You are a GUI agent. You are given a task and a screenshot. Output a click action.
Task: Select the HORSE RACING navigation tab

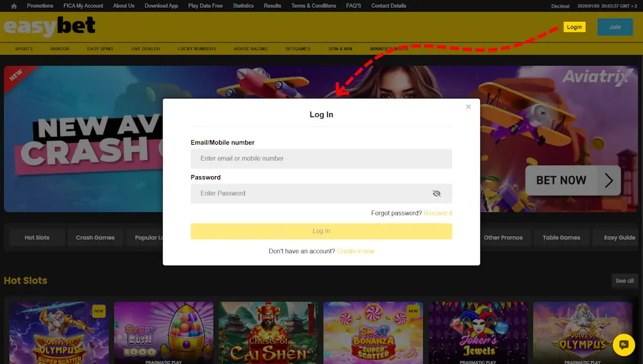[x=251, y=49]
